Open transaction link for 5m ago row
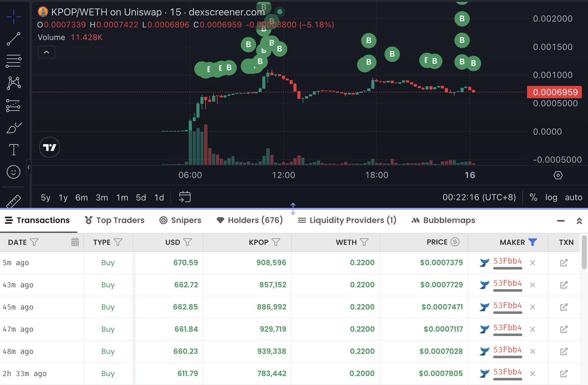588x385 pixels. (563, 263)
